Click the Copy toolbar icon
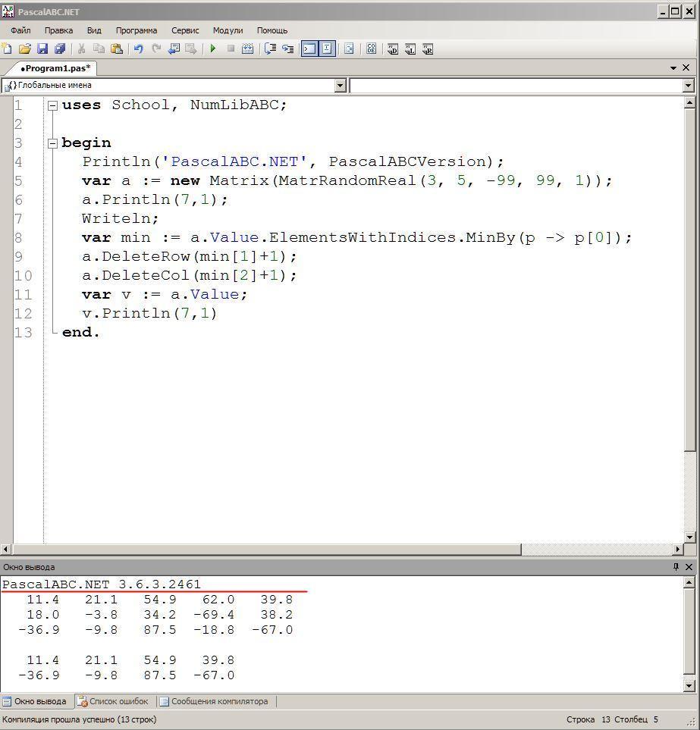 coord(99,49)
